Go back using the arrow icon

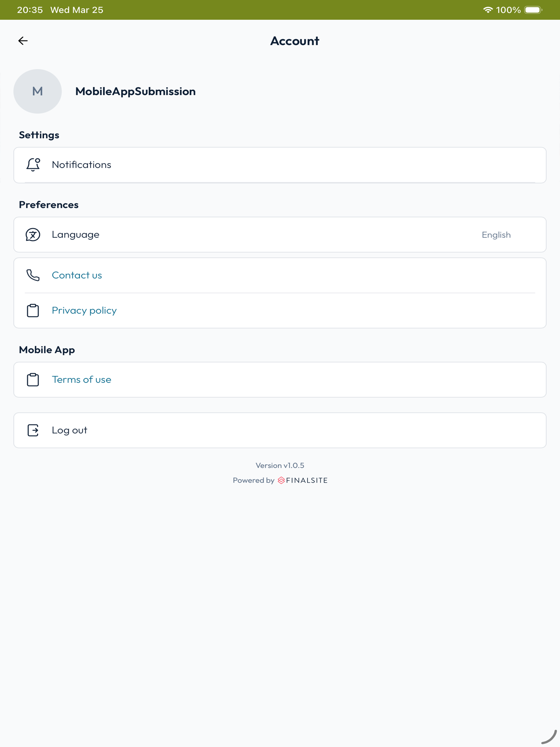coord(23,41)
